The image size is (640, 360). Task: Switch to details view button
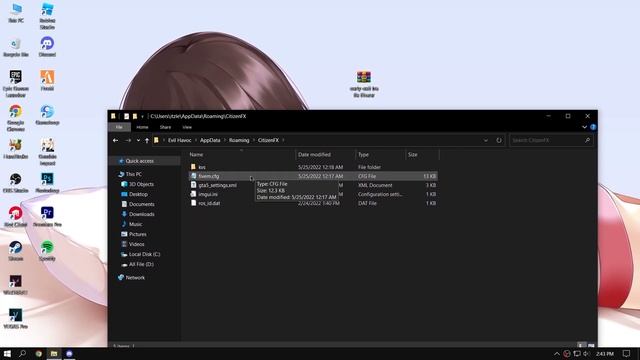click(x=582, y=345)
